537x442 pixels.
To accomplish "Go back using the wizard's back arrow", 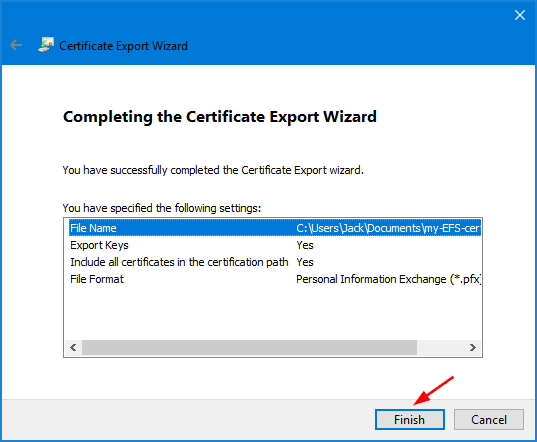I will pyautogui.click(x=16, y=45).
